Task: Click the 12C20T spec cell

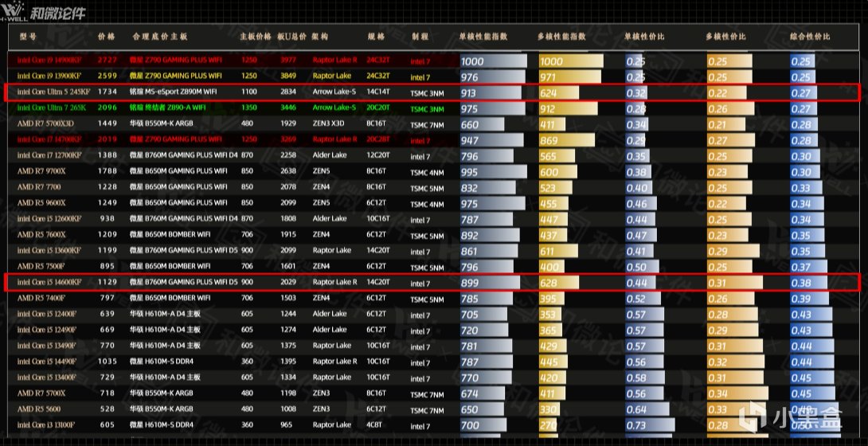Action: coord(378,155)
